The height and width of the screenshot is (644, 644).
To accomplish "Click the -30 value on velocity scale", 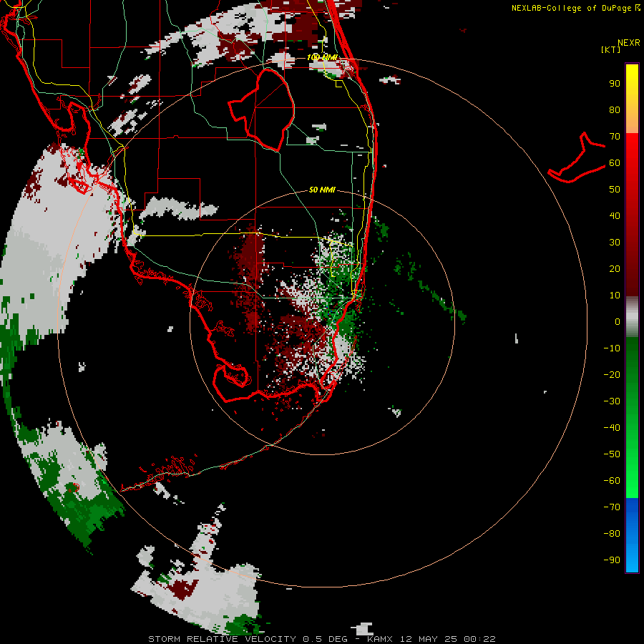I will [612, 401].
